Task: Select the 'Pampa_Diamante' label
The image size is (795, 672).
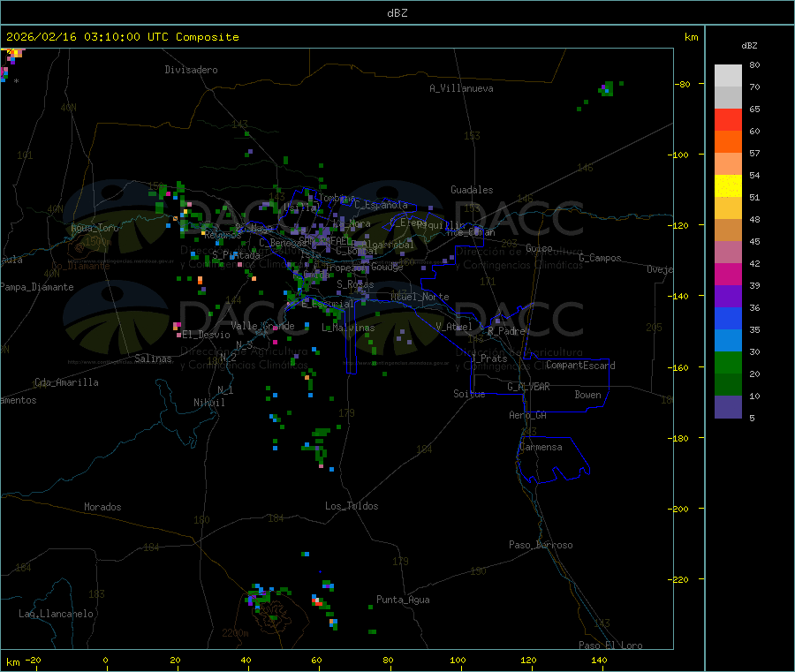Action: 36,287
